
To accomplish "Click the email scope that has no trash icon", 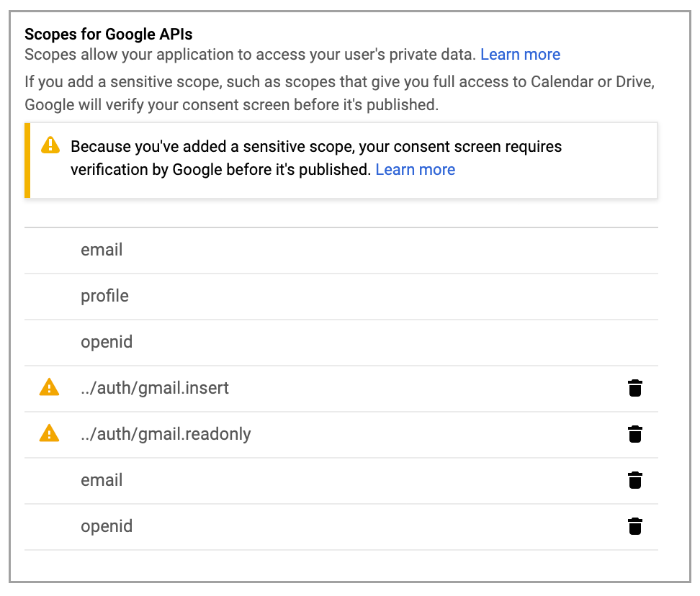I will tap(102, 250).
